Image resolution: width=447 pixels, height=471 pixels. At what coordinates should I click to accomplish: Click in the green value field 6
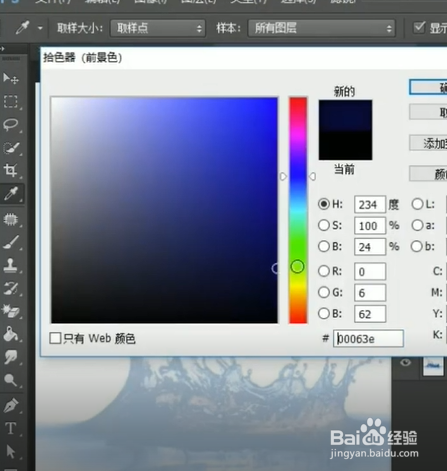[370, 293]
